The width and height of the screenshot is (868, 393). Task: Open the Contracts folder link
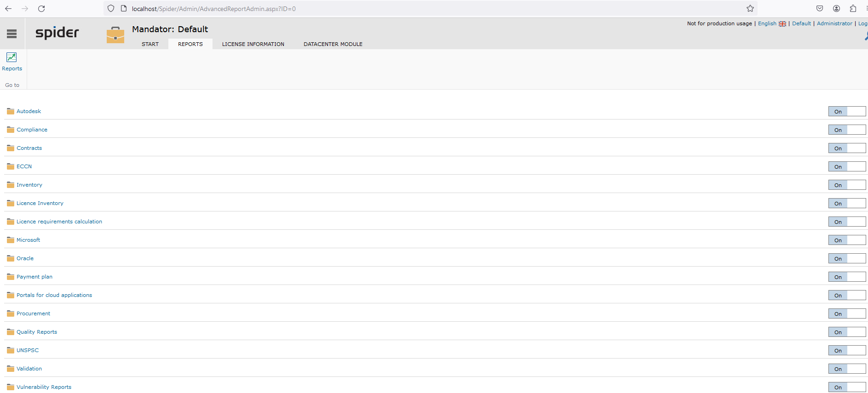coord(29,148)
